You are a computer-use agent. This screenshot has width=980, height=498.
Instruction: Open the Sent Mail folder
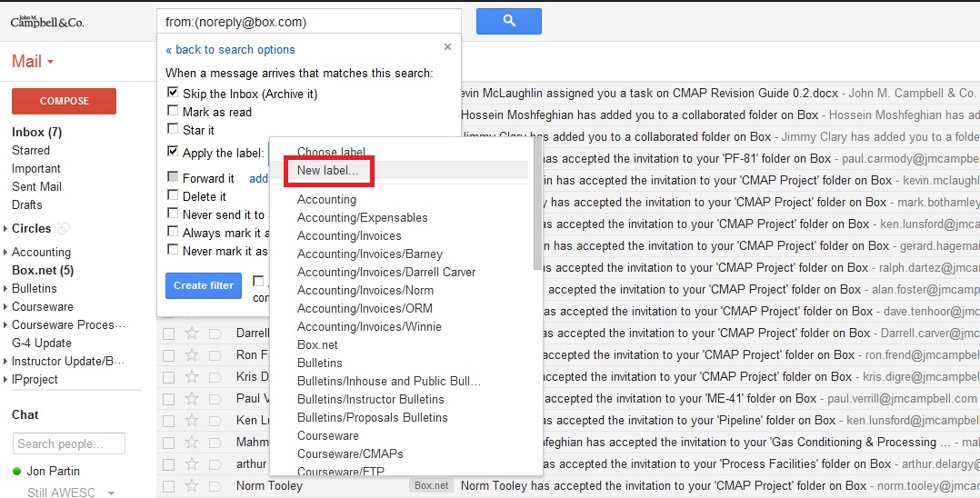coord(36,186)
